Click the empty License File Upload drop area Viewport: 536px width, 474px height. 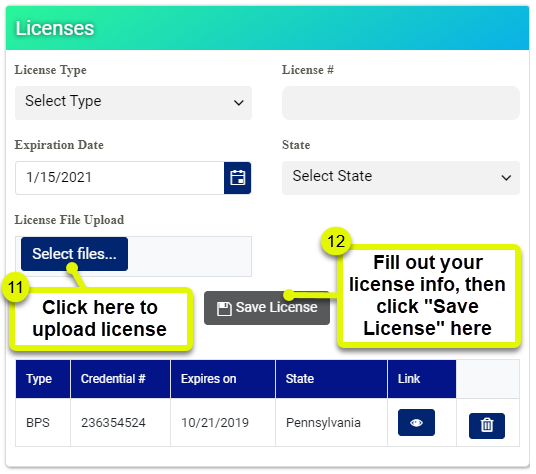(x=190, y=256)
